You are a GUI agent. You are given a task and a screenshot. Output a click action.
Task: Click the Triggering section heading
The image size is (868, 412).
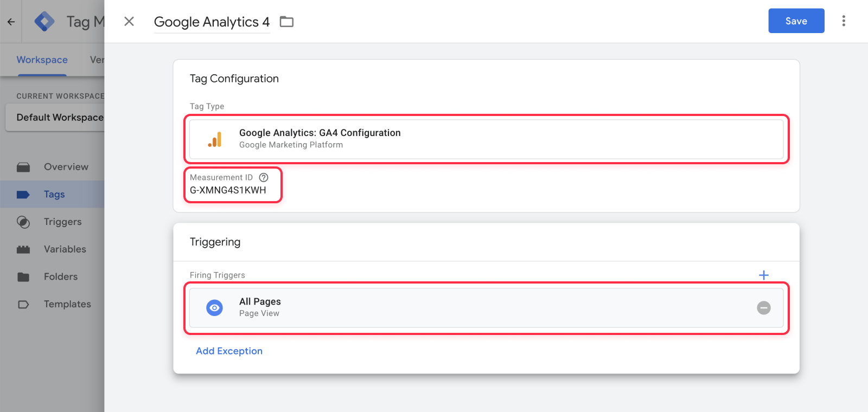tap(215, 242)
